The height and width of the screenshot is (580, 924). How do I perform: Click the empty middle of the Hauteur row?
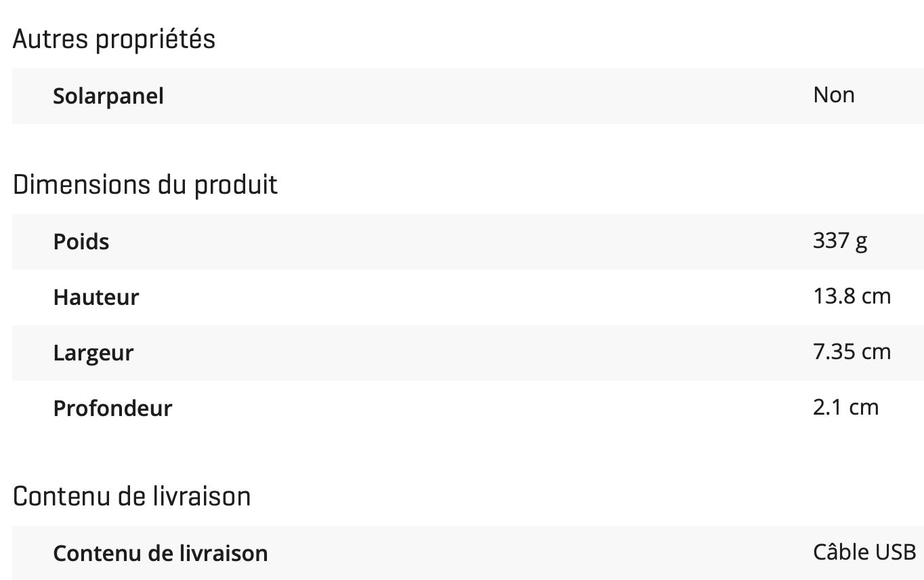(474, 297)
